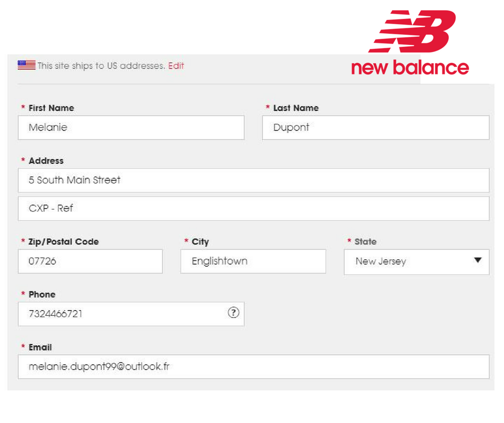
Task: Click the Zip/Postal Code field
Action: coord(90,261)
